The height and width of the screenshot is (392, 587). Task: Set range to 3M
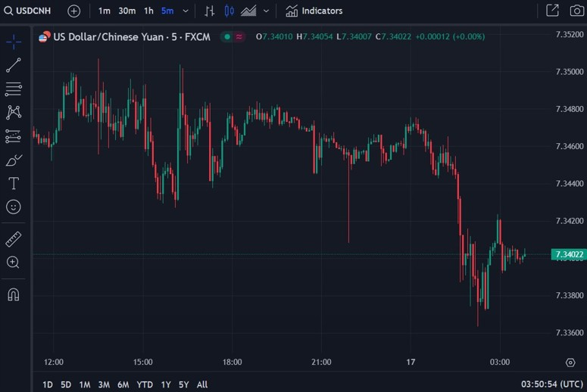(x=104, y=384)
